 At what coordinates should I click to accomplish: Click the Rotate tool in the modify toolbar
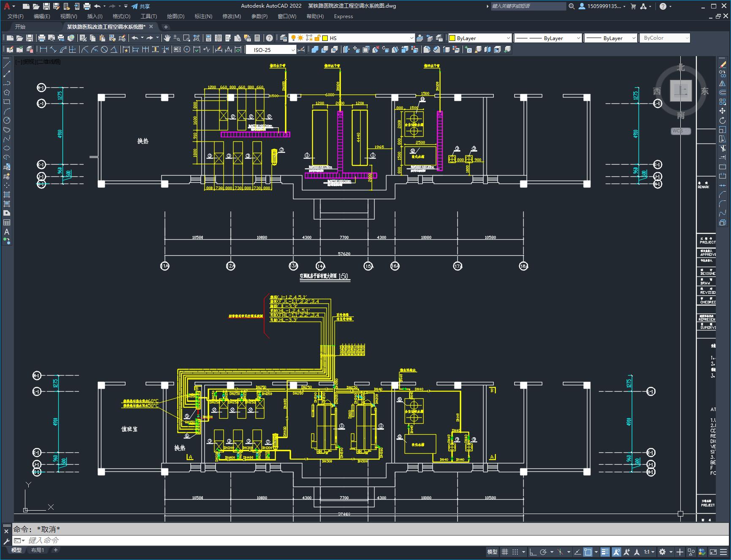[x=723, y=120]
